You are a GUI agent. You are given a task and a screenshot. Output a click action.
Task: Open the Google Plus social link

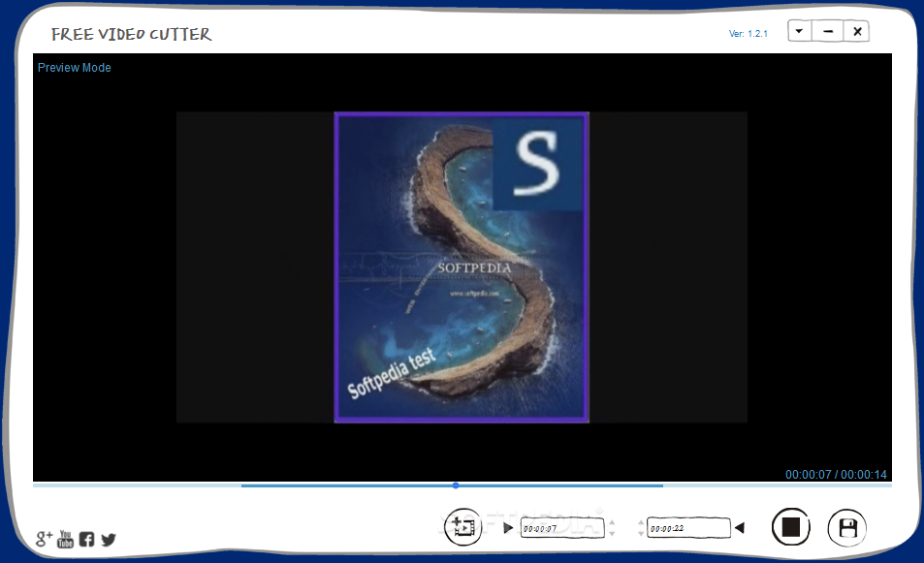click(44, 538)
